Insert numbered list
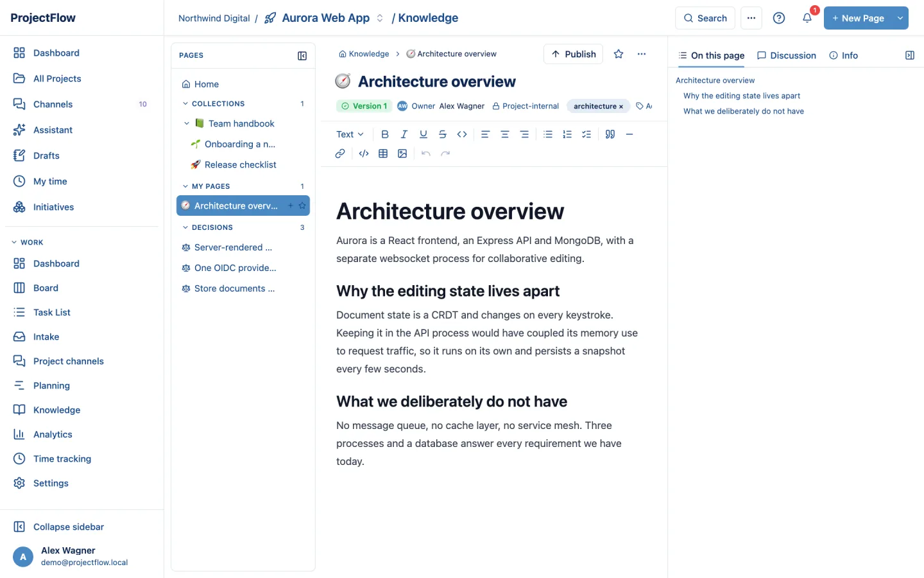Viewport: 924px width, 578px height. [x=567, y=134]
